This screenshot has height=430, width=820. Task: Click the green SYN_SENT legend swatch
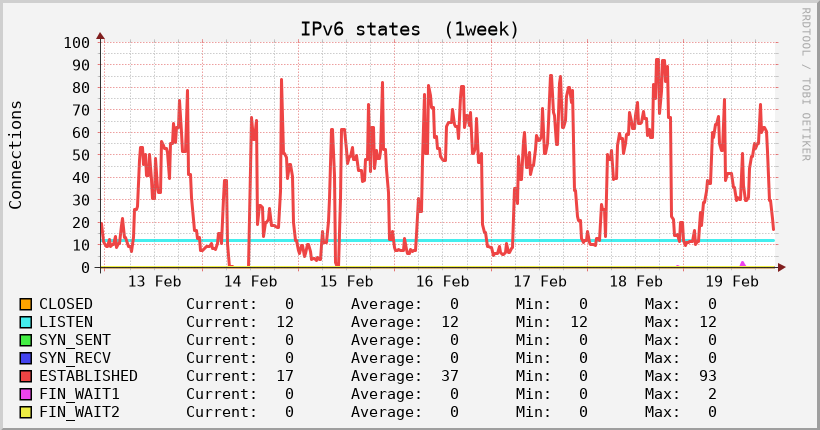pyautogui.click(x=26, y=340)
